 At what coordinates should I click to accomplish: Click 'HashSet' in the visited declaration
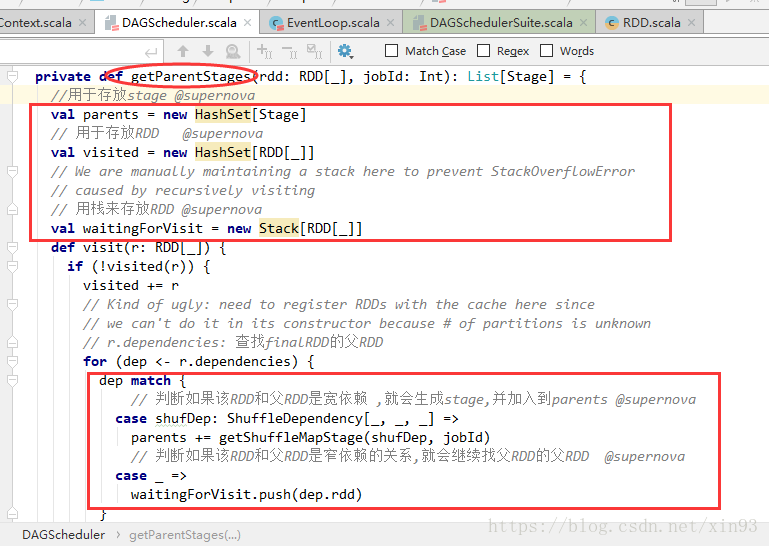point(223,153)
